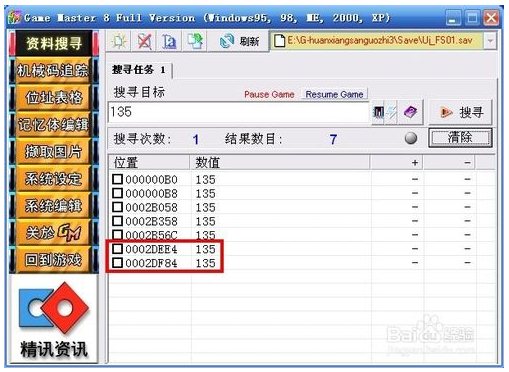This screenshot has width=509, height=372.
Task: Open the 系统设定 sidebar section
Action: tap(54, 179)
